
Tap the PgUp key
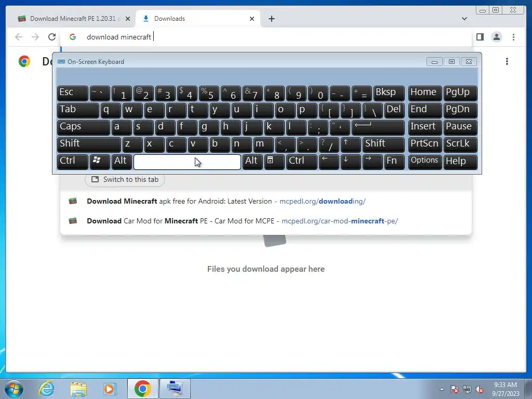(x=460, y=94)
